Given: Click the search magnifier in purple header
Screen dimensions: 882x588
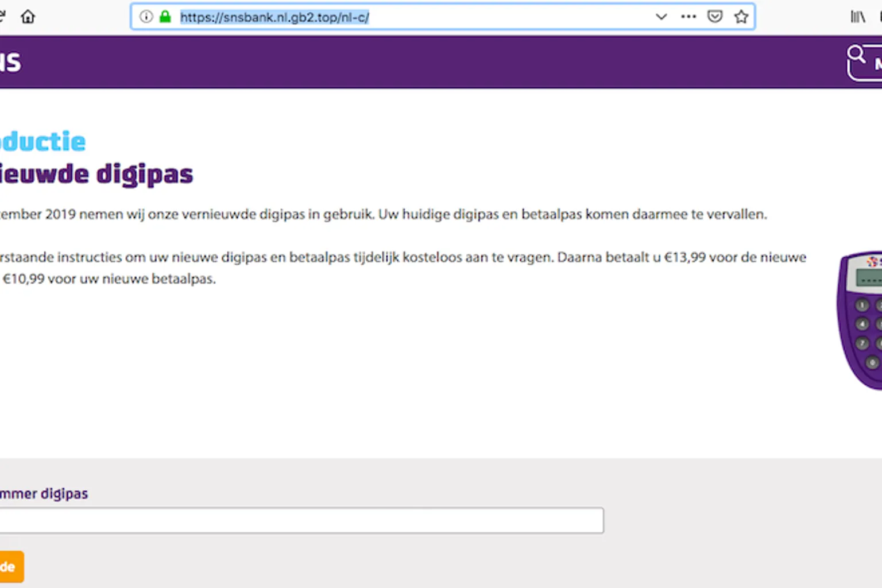Looking at the screenshot, I should tap(856, 55).
